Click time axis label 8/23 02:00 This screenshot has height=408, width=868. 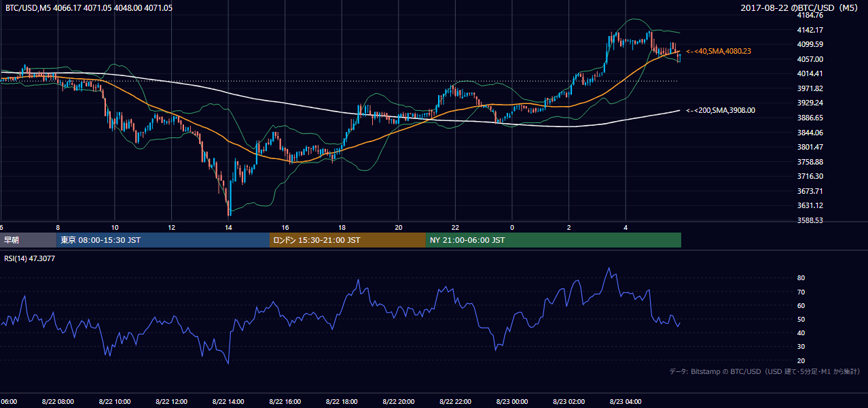tap(568, 402)
